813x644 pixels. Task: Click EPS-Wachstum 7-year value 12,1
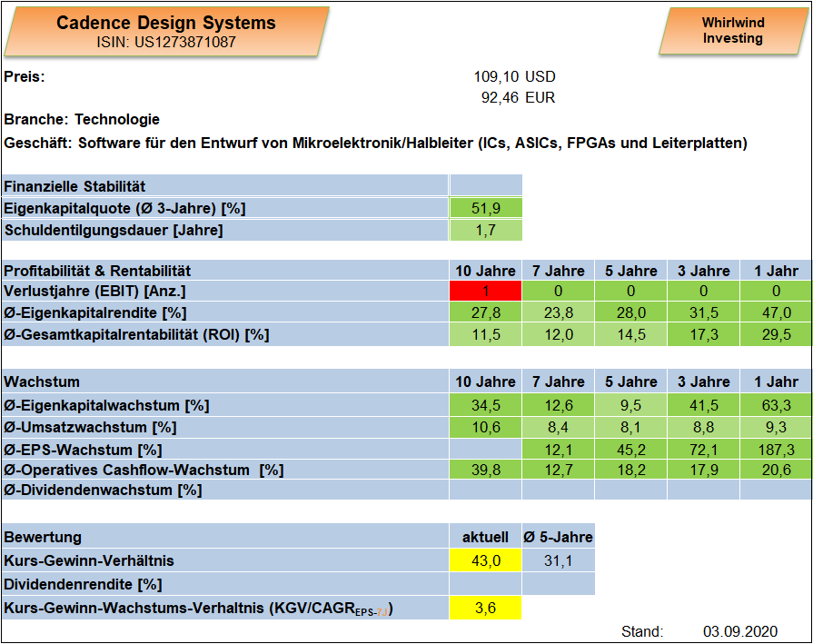click(x=559, y=449)
